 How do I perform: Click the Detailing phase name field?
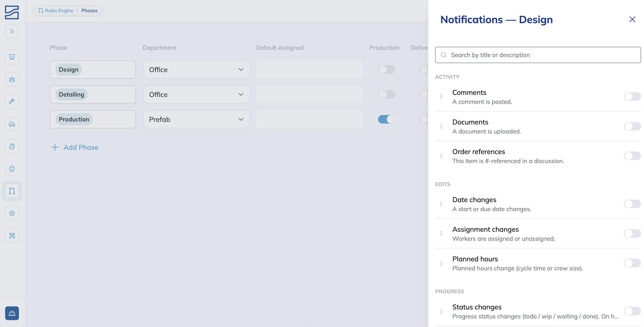[93, 95]
